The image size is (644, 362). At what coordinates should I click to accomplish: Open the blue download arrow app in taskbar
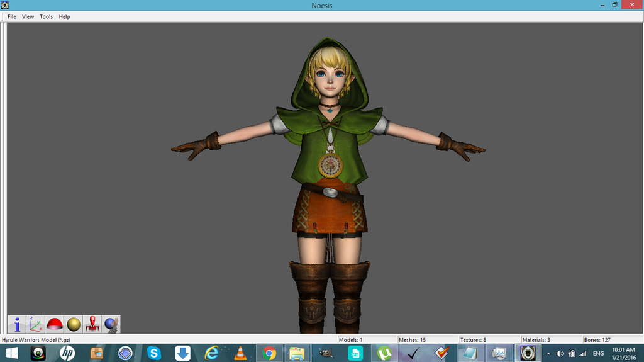tap(183, 353)
